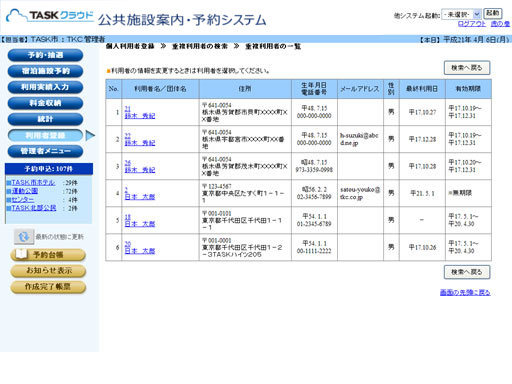The height and width of the screenshot is (384, 512).
Task: Open the 利用実績入力 menu
Action: click(x=45, y=87)
